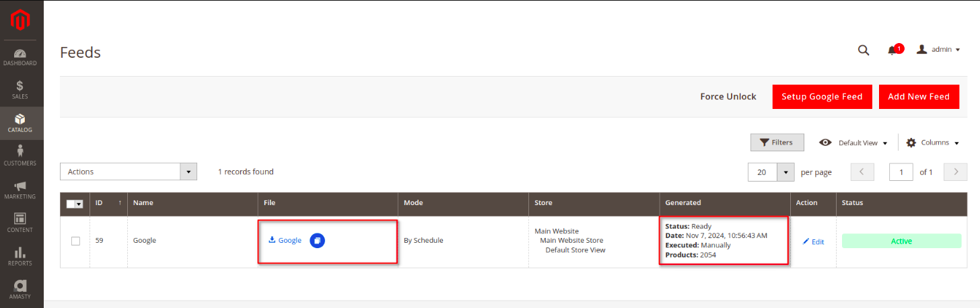Click Setup Google Feed button
Image resolution: width=980 pixels, height=308 pixels.
tap(823, 97)
